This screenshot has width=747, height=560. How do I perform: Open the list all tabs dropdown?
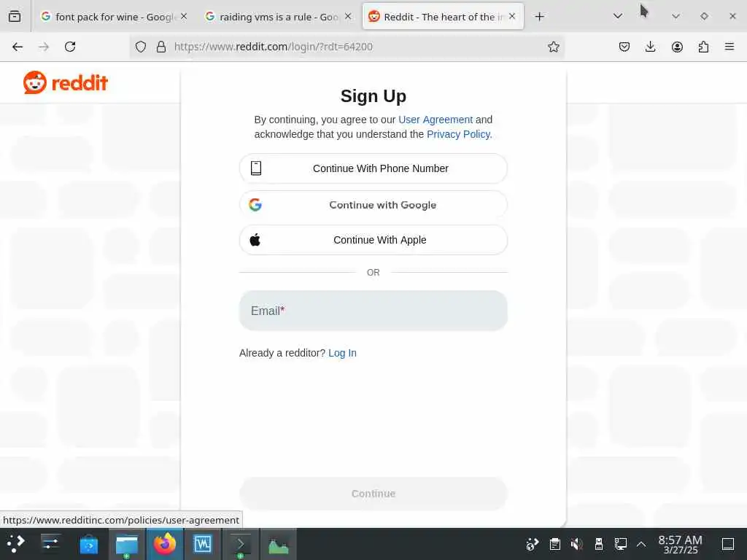click(618, 16)
